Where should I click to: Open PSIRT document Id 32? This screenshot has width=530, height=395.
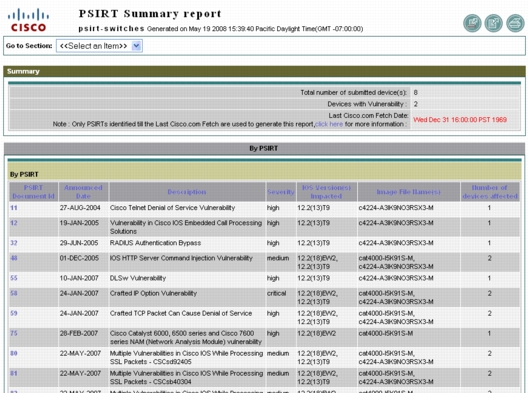[x=14, y=243]
